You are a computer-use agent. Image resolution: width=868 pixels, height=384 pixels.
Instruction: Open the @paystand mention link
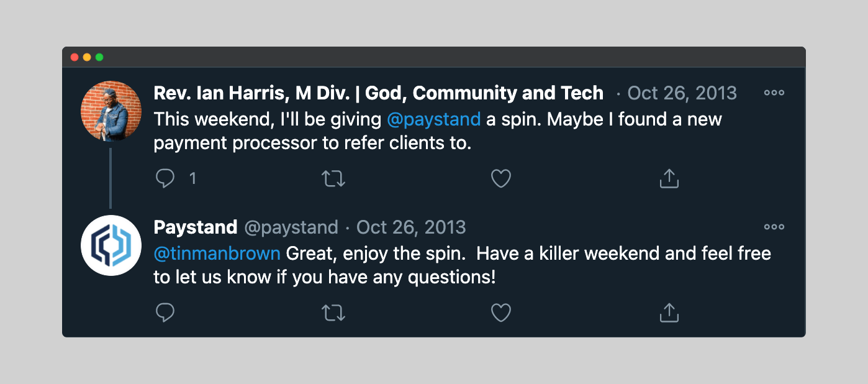[x=433, y=119]
